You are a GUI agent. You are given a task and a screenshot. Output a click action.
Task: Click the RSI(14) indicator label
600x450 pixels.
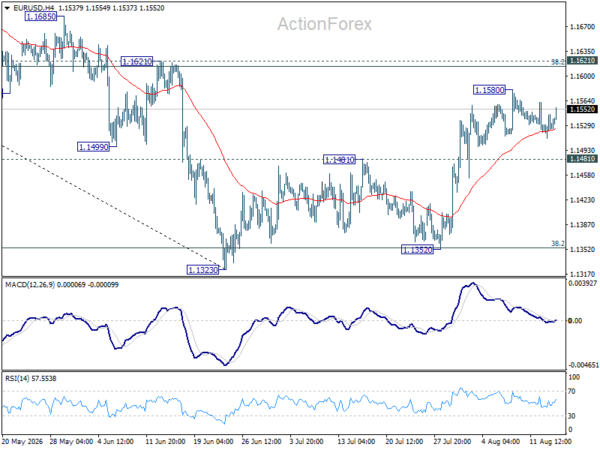click(17, 378)
